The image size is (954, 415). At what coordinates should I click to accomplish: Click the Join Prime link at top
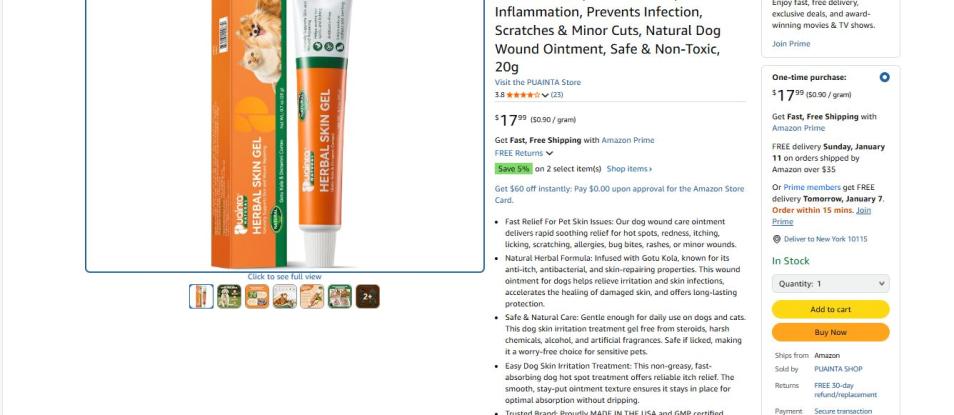coord(791,44)
